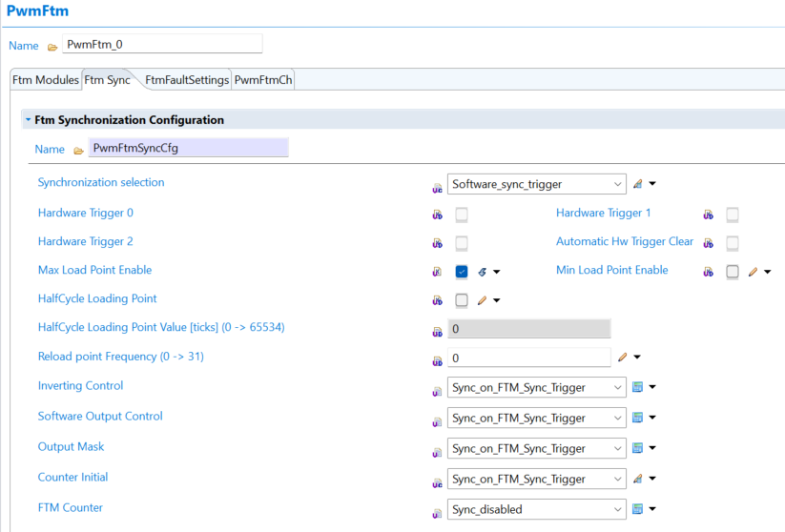785x532 pixels.
Task: Click the pencil icon next to Reload point Frequency
Action: point(623,358)
